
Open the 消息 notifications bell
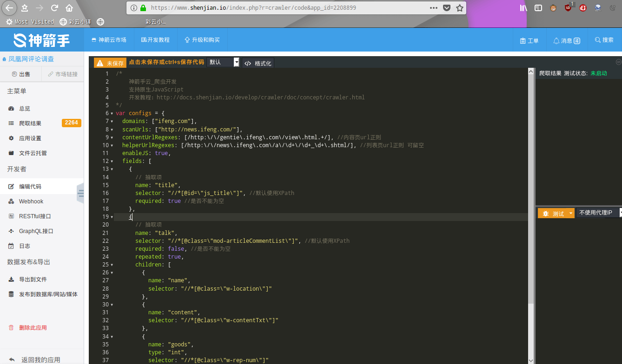point(566,40)
